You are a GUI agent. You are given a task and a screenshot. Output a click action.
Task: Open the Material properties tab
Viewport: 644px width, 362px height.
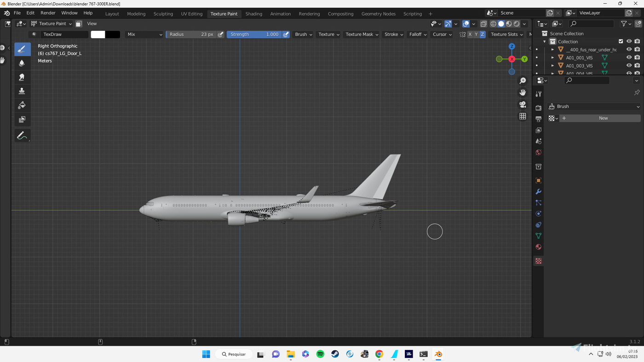click(538, 247)
